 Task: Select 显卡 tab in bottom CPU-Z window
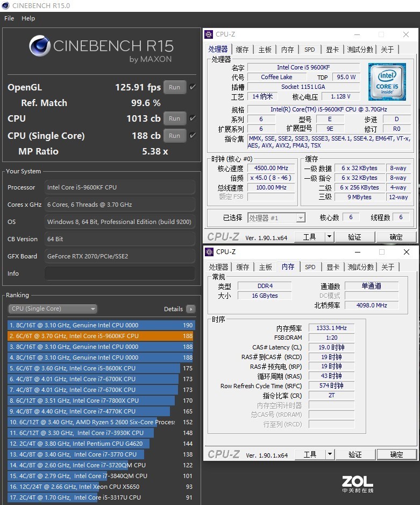click(333, 267)
